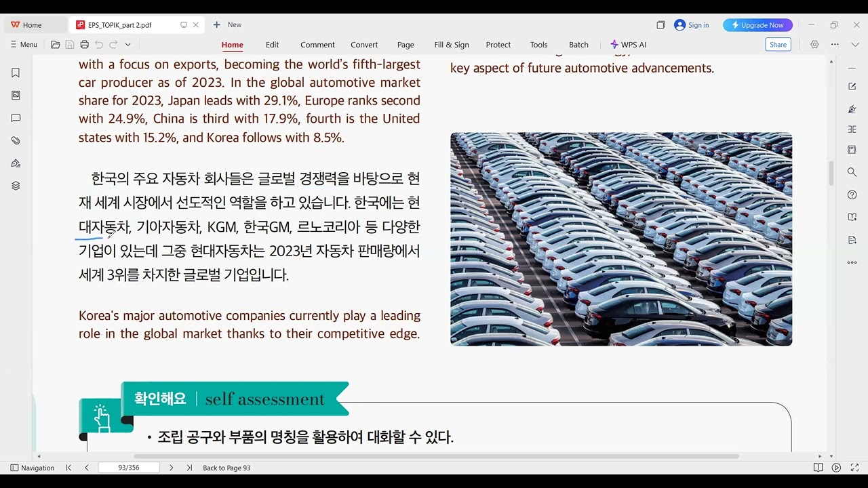Click the Redo arrow icon
The image size is (868, 488).
point(113,45)
